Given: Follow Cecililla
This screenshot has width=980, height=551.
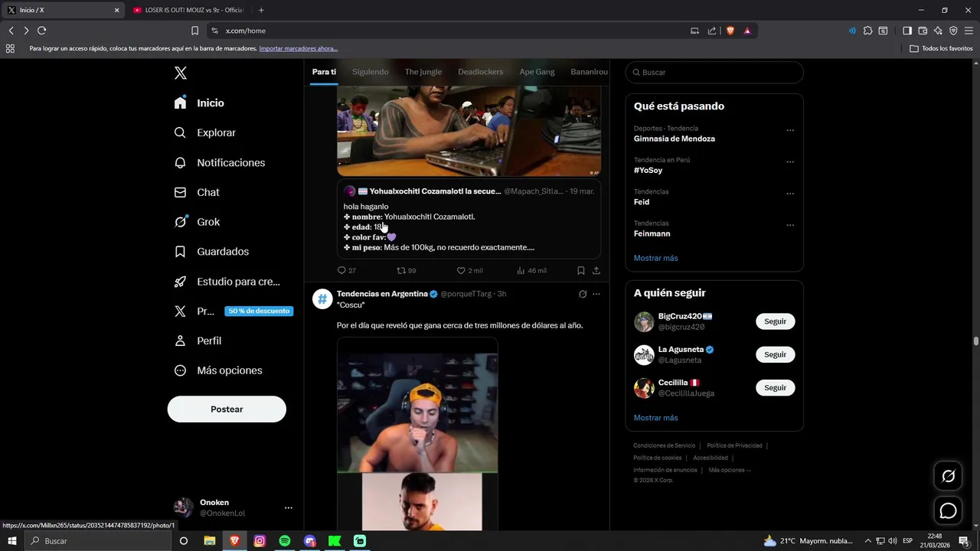Looking at the screenshot, I should 775,387.
